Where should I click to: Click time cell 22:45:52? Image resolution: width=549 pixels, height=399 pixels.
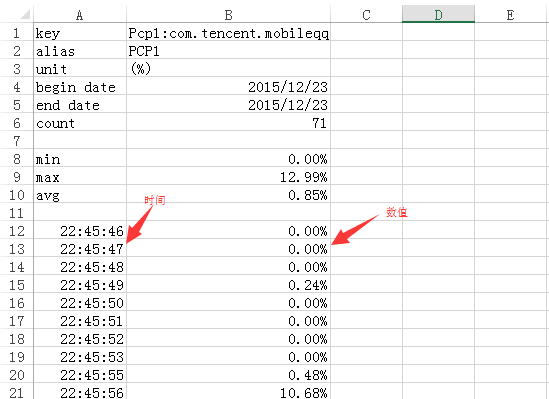pyautogui.click(x=80, y=339)
